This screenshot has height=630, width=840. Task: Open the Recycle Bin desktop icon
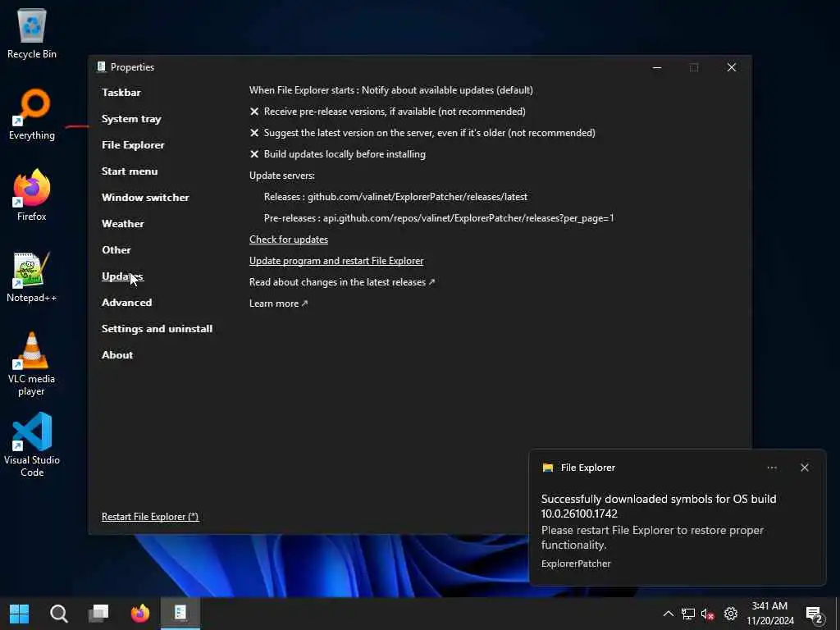32,33
